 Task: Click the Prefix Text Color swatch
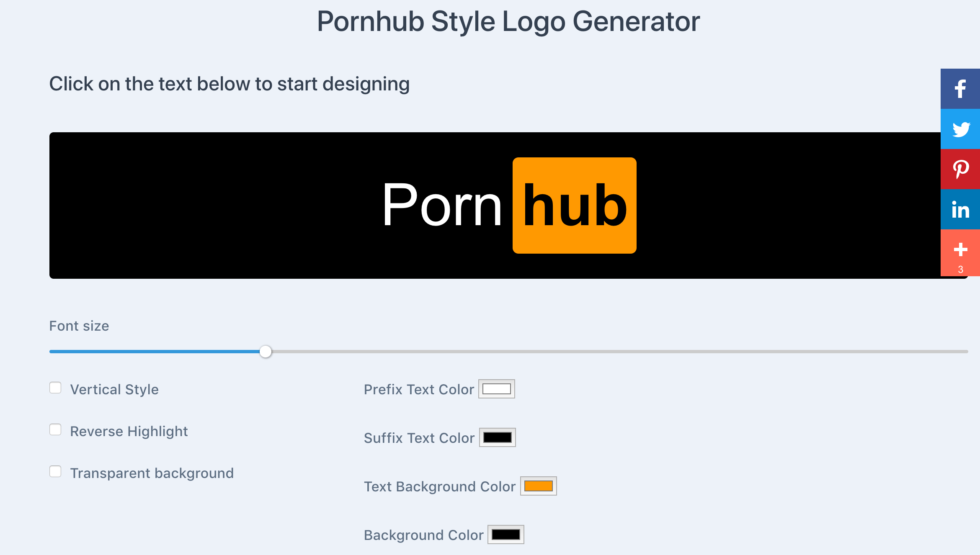[x=496, y=389]
